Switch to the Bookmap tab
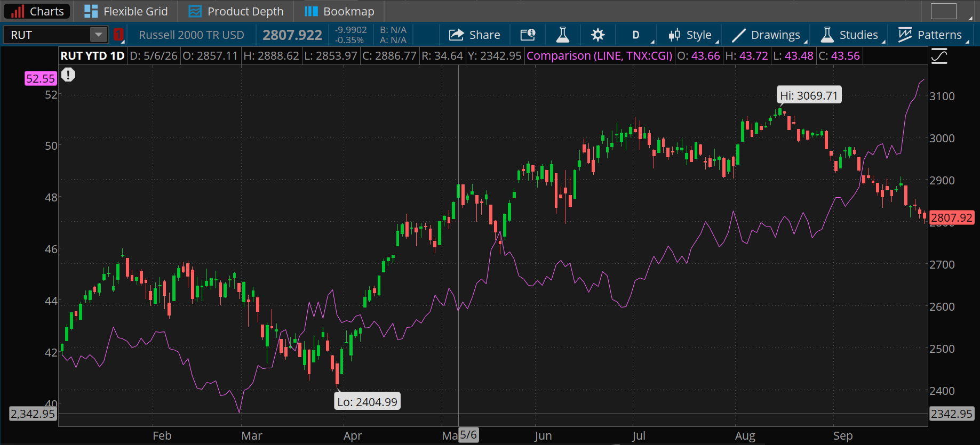This screenshot has width=980, height=445. (x=339, y=11)
